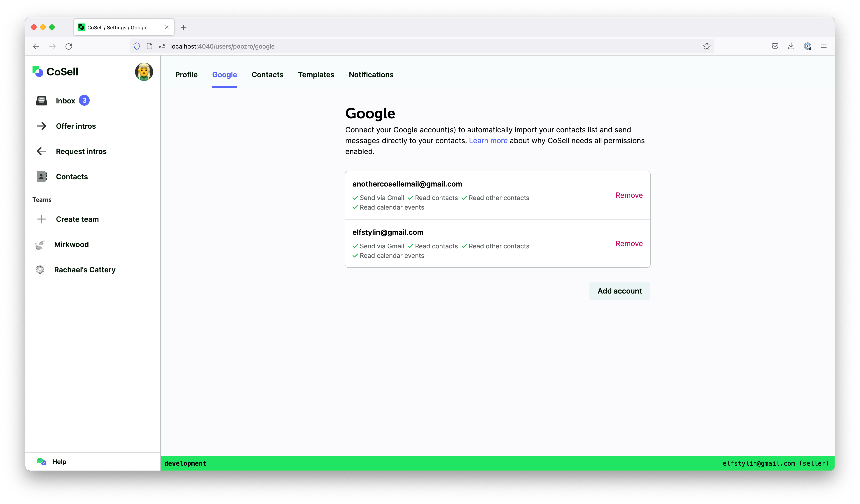Select the Google settings tab
Screen dimensions: 860x504
coord(224,75)
